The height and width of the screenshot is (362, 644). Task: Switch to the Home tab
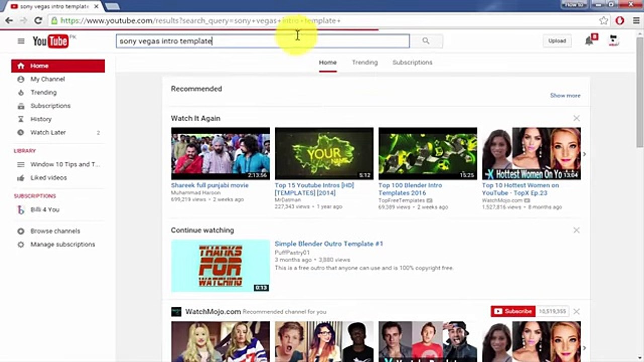tap(328, 62)
